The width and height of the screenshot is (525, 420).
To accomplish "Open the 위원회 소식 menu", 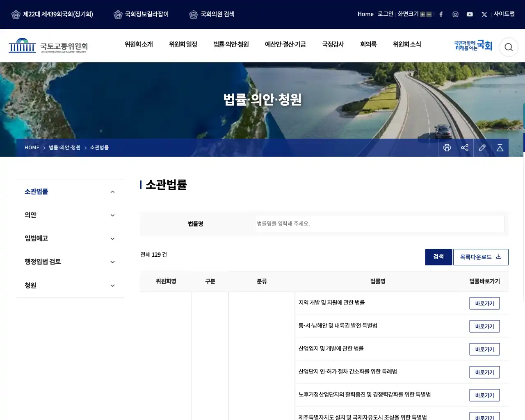I will click(x=407, y=44).
